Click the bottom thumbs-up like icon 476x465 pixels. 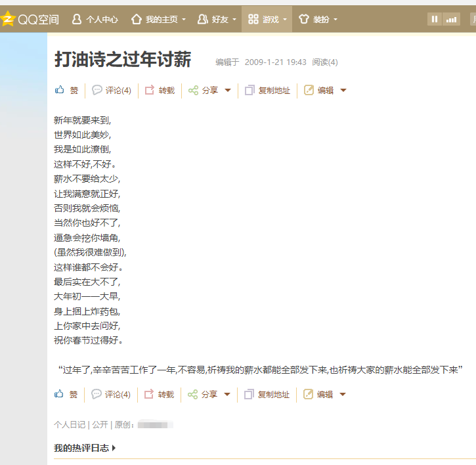pyautogui.click(x=60, y=394)
